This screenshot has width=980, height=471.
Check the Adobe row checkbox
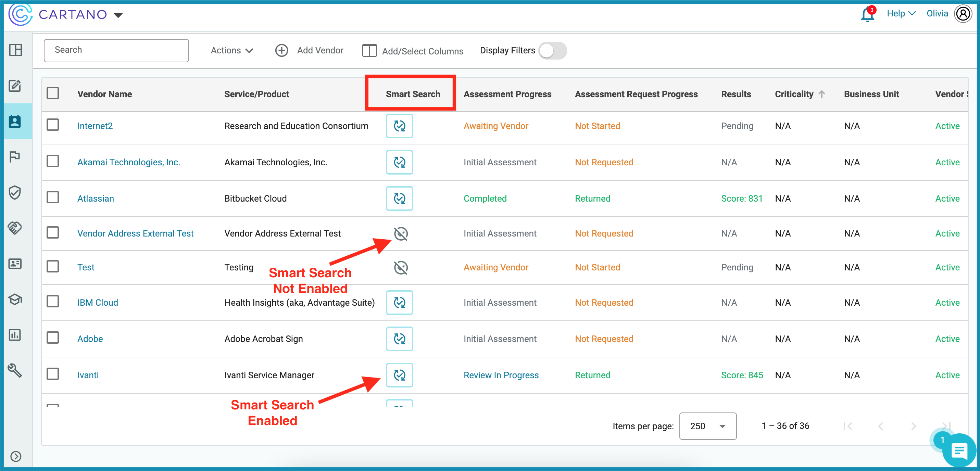(53, 338)
